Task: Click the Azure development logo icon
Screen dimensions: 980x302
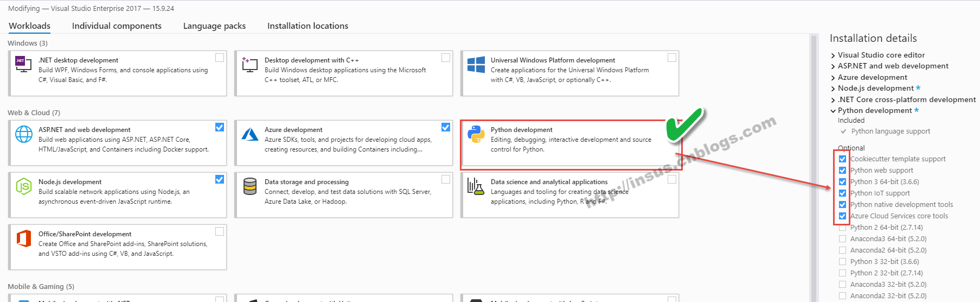Action: [250, 134]
